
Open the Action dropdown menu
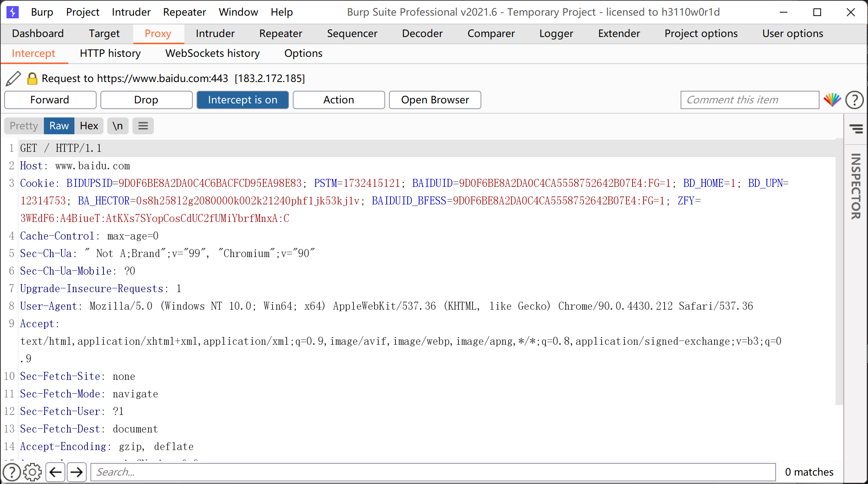(339, 100)
